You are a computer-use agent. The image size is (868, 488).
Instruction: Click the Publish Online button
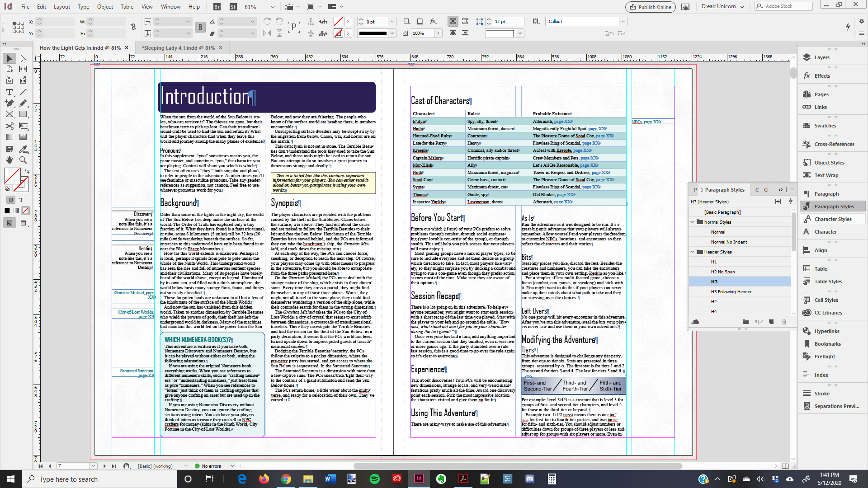pyautogui.click(x=650, y=7)
